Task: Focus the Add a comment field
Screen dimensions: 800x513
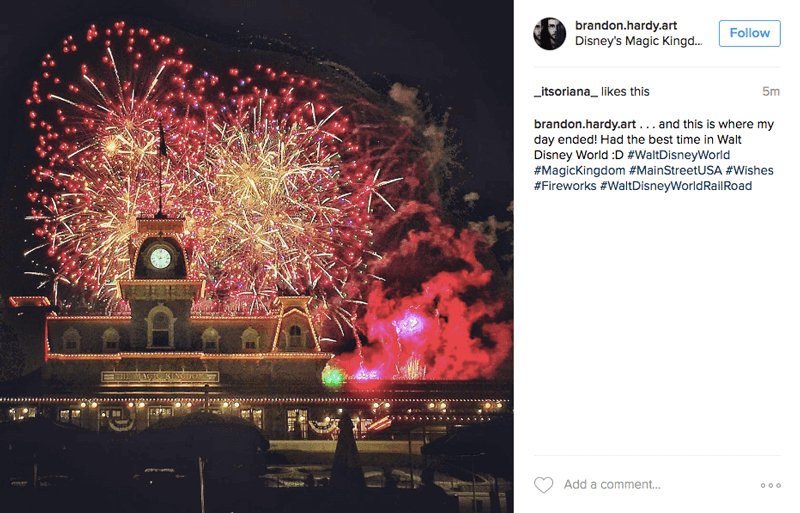Action: pos(658,484)
